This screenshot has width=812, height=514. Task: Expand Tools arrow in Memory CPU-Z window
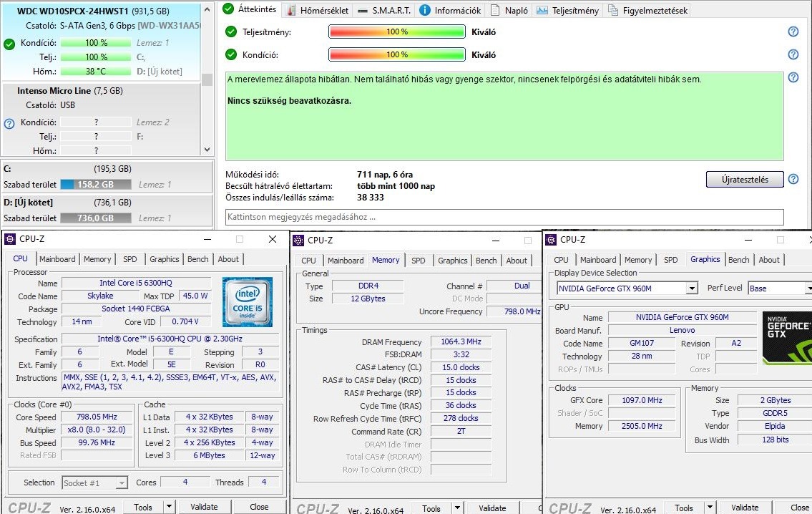tap(457, 508)
